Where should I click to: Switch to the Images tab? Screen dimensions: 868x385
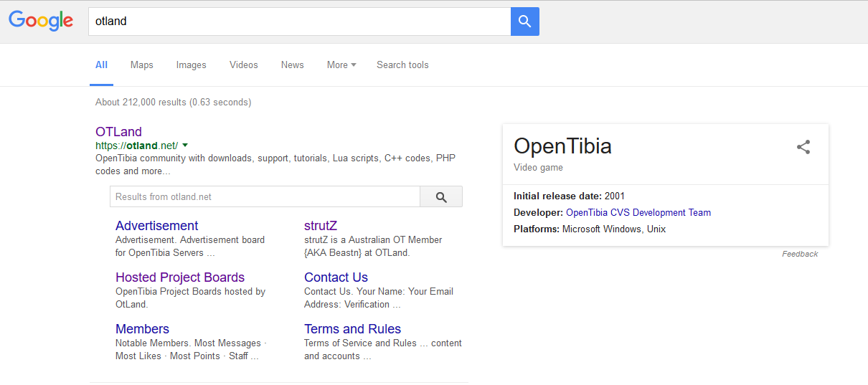pos(192,65)
